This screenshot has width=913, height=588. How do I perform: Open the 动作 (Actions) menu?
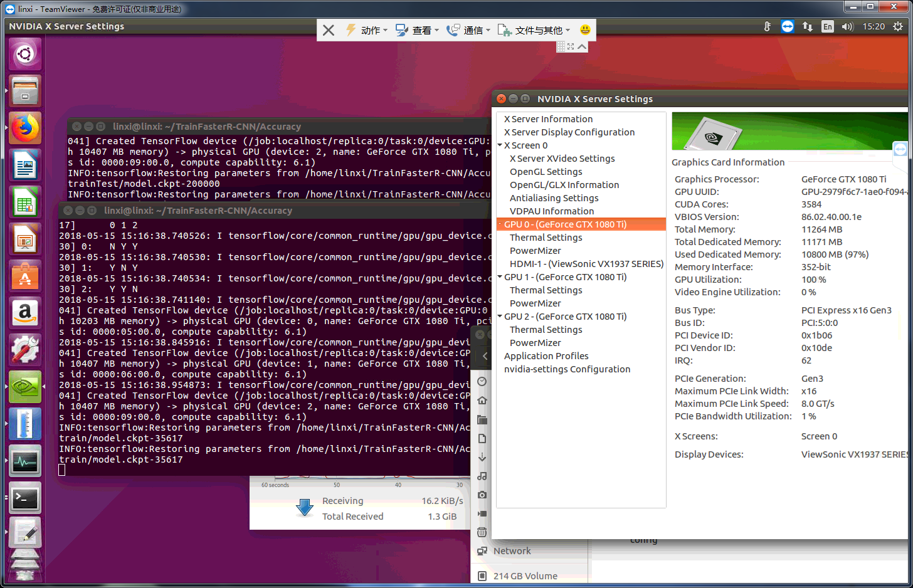click(x=367, y=30)
